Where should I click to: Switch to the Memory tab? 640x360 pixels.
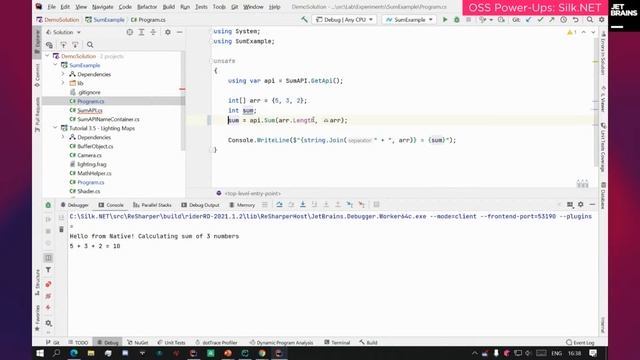coord(242,205)
